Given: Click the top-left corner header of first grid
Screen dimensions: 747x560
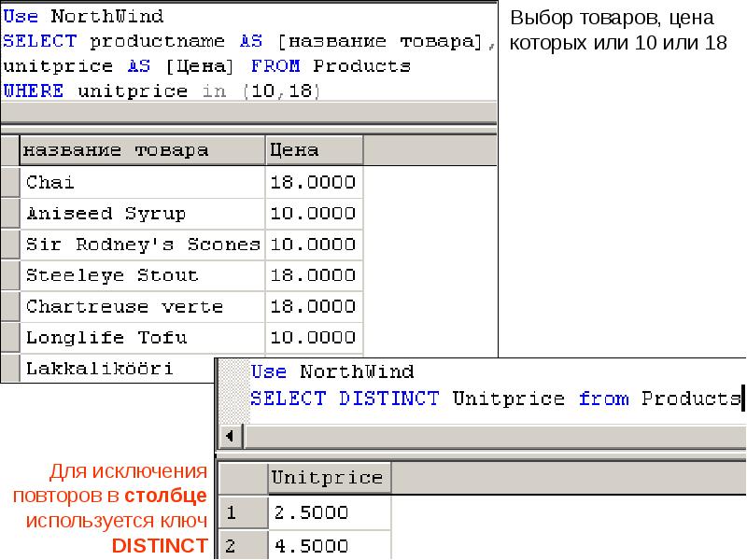Looking at the screenshot, I should (10, 150).
